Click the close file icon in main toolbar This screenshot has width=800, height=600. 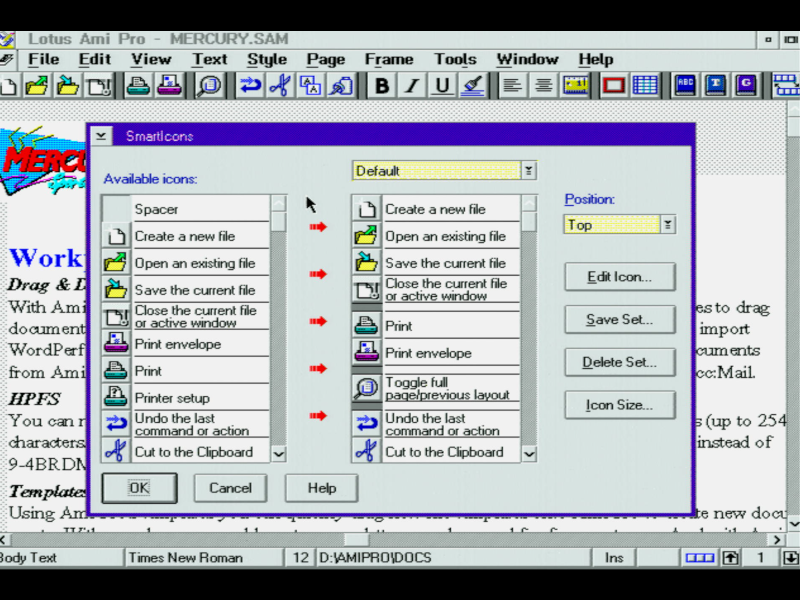pyautogui.click(x=98, y=86)
